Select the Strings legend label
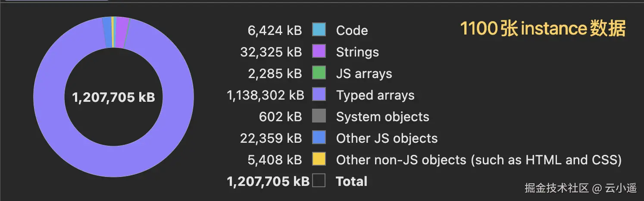The width and height of the screenshot is (644, 201). pos(357,52)
